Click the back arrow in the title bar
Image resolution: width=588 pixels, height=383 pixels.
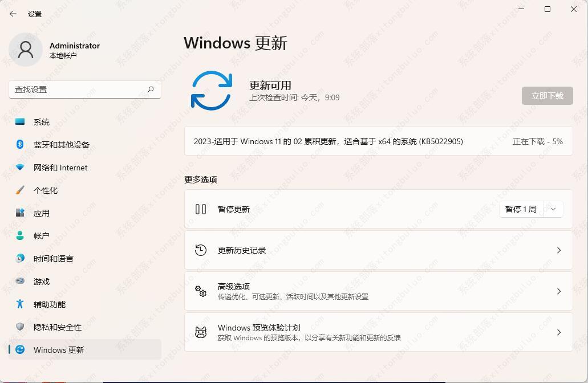pyautogui.click(x=13, y=14)
